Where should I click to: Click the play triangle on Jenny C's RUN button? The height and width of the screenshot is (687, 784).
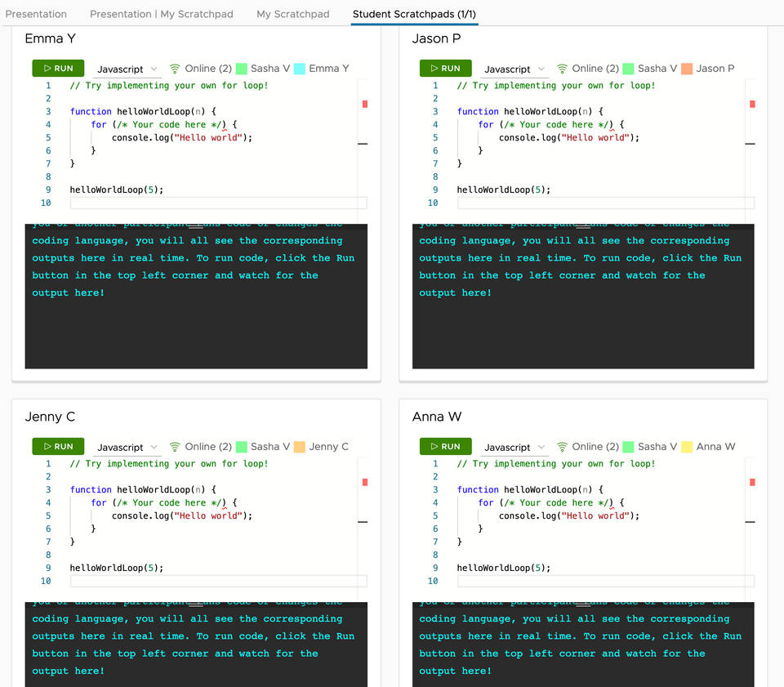(48, 446)
